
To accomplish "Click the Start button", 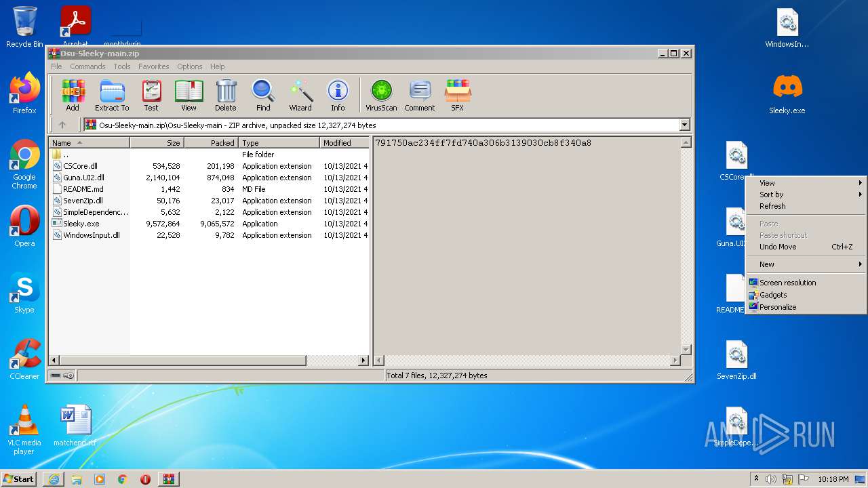I will (19, 479).
